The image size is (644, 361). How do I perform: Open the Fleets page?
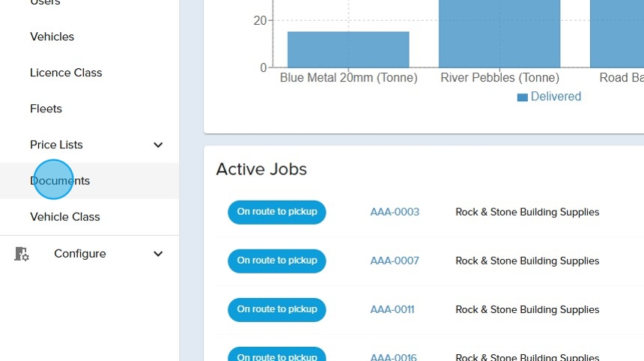click(46, 109)
